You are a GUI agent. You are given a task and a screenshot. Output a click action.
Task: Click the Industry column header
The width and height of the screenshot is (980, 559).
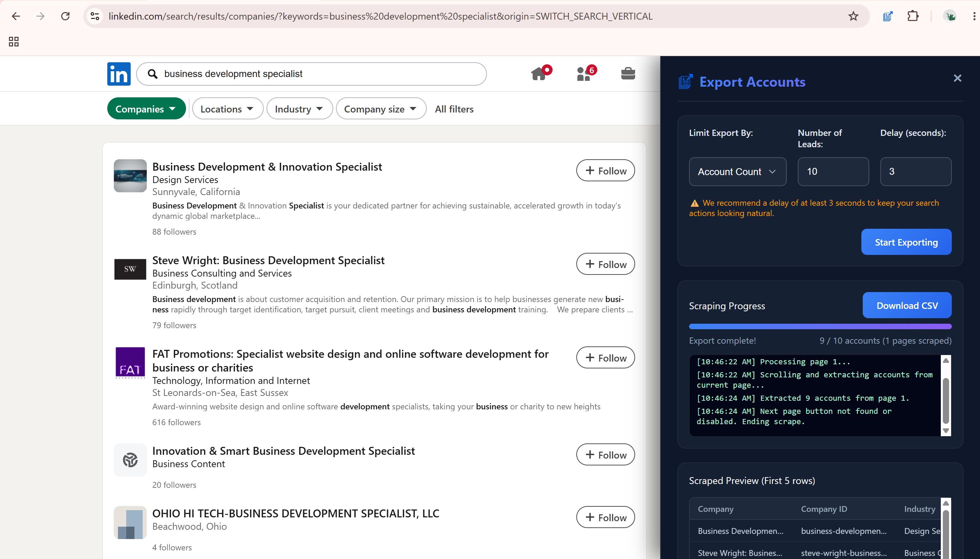click(919, 509)
